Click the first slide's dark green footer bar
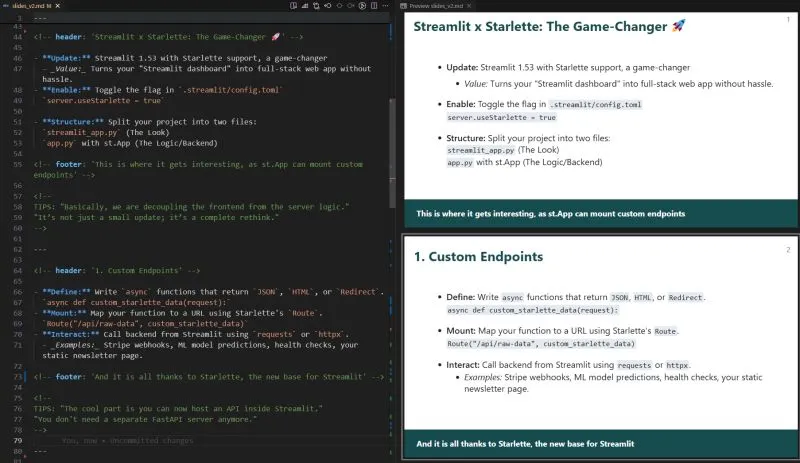 [x=600, y=214]
